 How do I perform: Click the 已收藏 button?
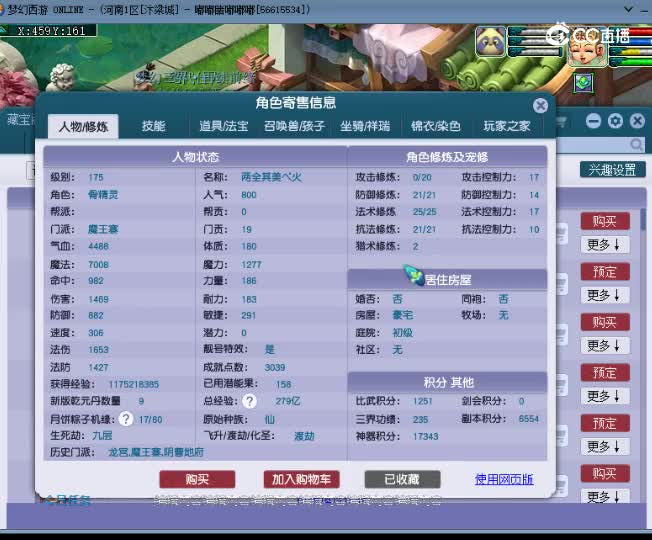pos(402,479)
